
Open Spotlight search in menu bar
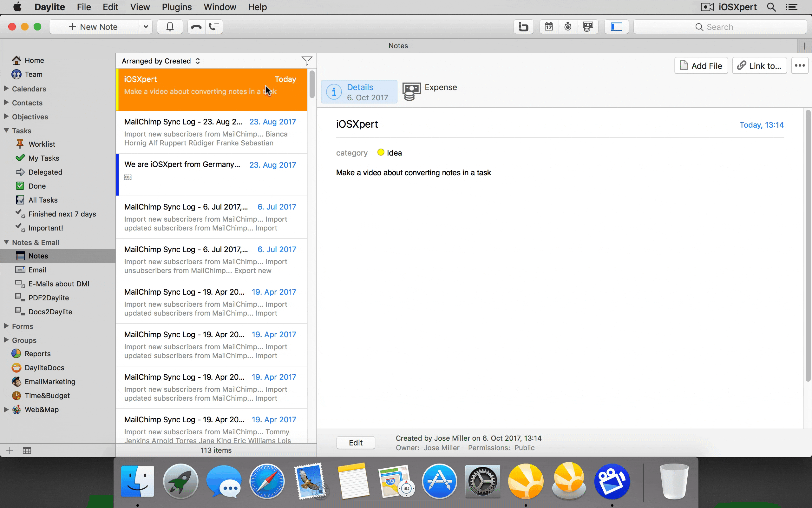click(771, 7)
